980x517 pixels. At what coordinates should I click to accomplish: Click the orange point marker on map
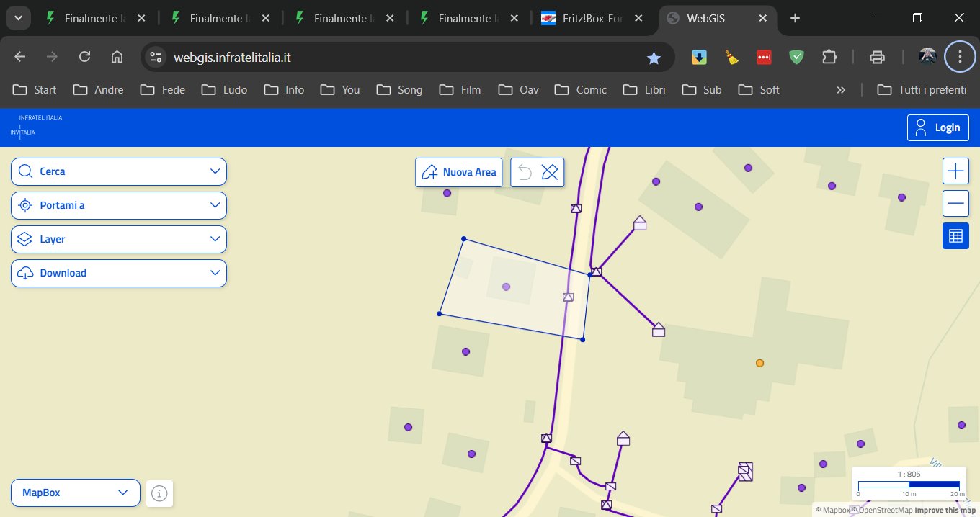(x=759, y=364)
